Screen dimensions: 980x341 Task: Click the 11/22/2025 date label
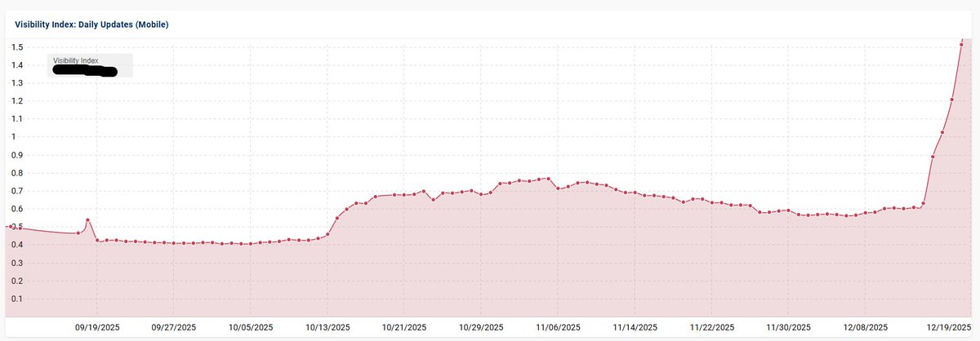pos(711,327)
